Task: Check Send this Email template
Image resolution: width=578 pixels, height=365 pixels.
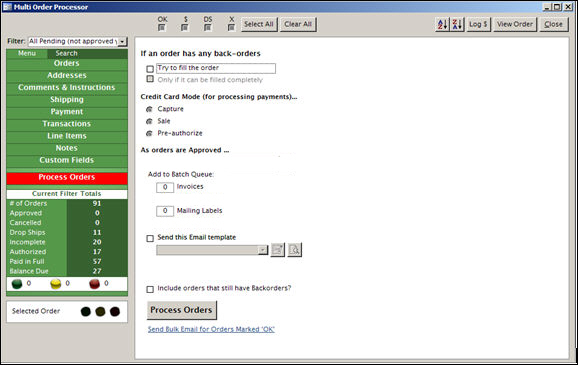Action: point(150,238)
